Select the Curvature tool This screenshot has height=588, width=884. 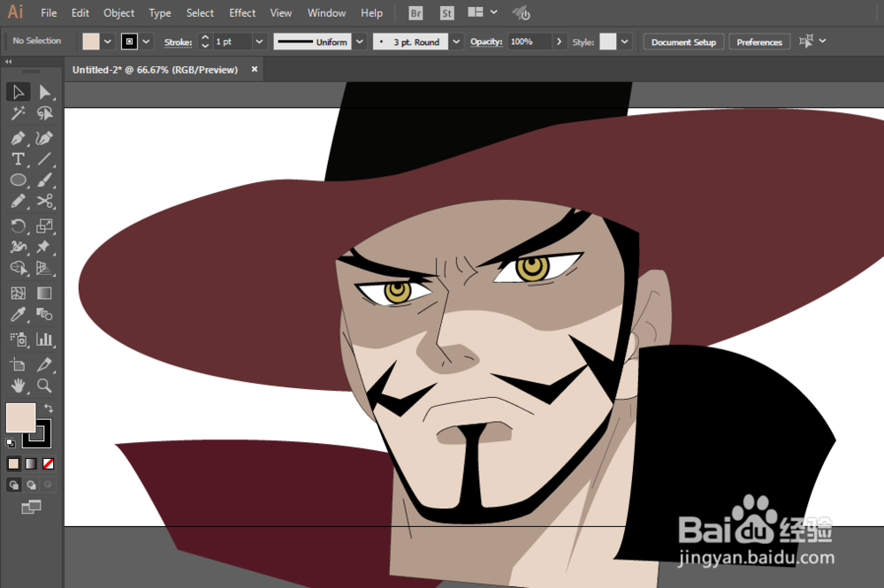pos(44,138)
